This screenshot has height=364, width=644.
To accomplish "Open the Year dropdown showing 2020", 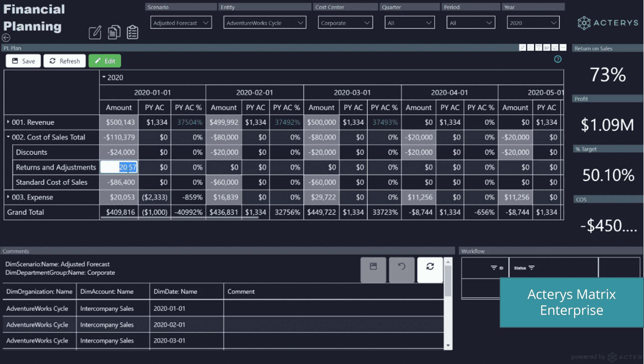I will coord(533,23).
